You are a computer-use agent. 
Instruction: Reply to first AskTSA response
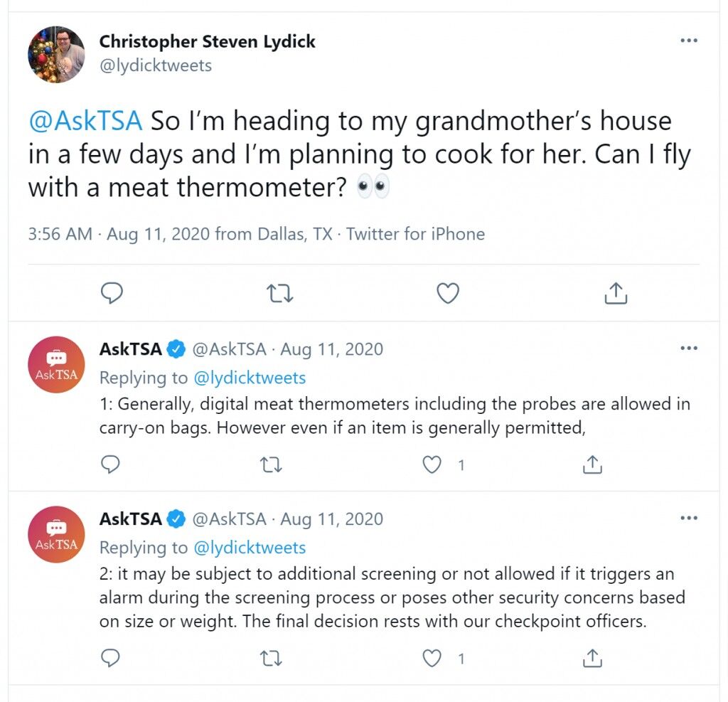pos(110,464)
